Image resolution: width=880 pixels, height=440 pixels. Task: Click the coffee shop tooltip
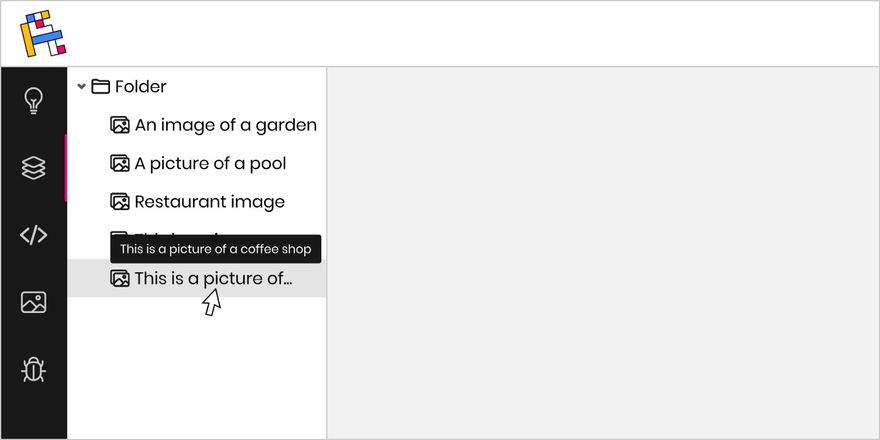click(x=215, y=249)
